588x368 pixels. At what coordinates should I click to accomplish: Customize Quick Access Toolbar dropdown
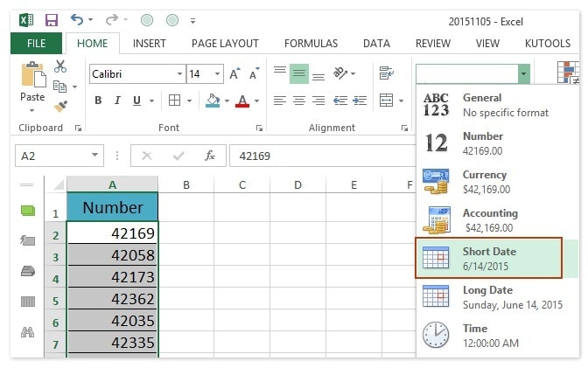192,21
